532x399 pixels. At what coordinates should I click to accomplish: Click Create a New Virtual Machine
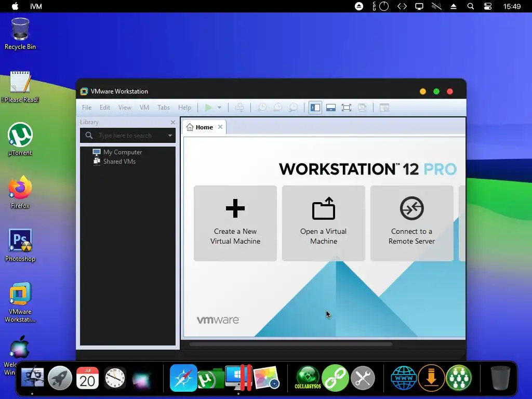tap(235, 223)
